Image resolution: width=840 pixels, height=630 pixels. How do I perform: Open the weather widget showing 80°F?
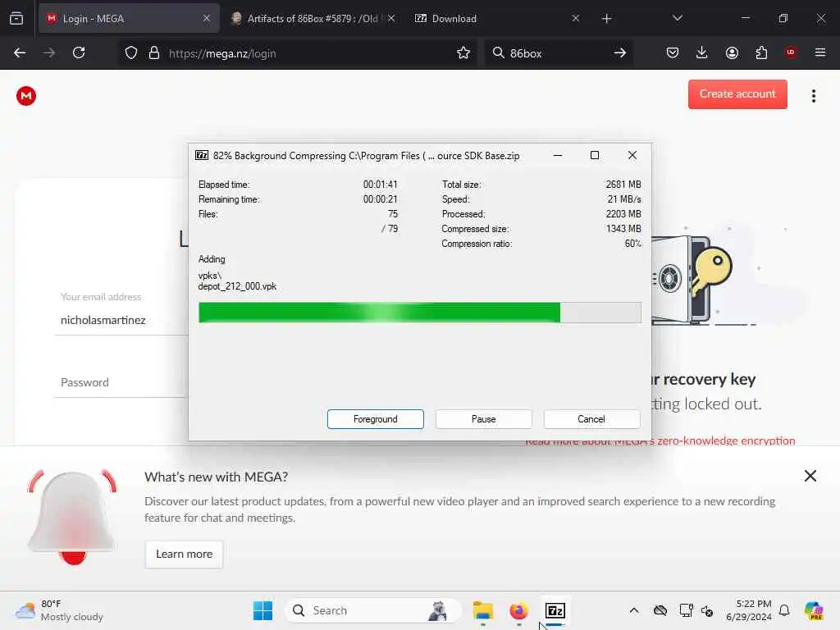(x=59, y=610)
